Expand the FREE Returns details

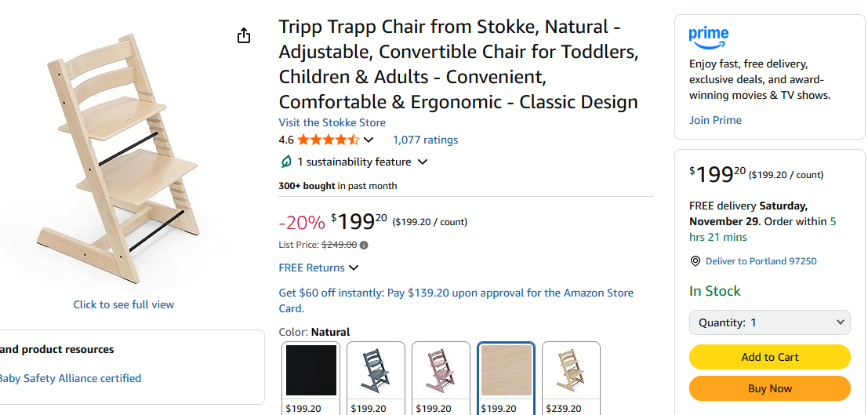point(353,268)
